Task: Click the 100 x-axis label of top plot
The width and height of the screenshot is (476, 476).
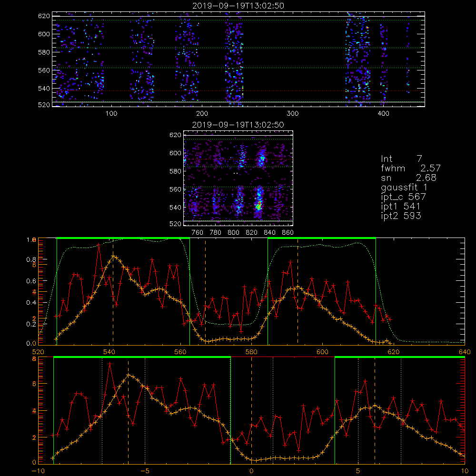Action: (111, 114)
